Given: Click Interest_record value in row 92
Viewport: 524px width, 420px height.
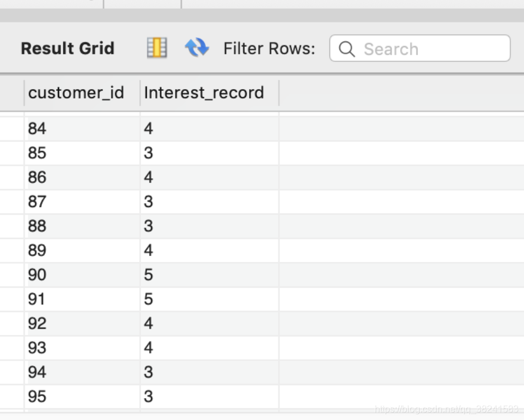Looking at the screenshot, I should click(x=209, y=324).
